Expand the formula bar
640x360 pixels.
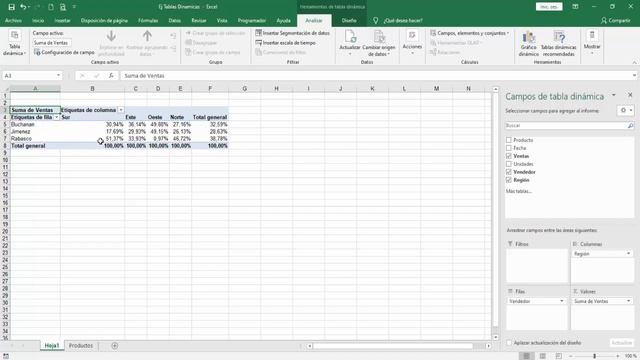tap(634, 76)
